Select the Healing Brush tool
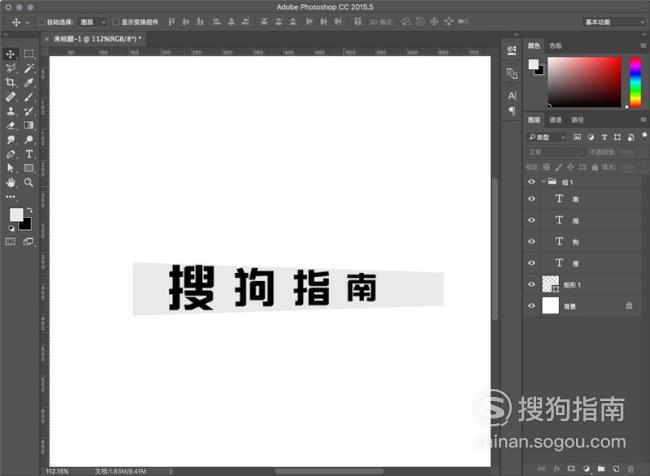The width and height of the screenshot is (650, 476). tap(11, 97)
